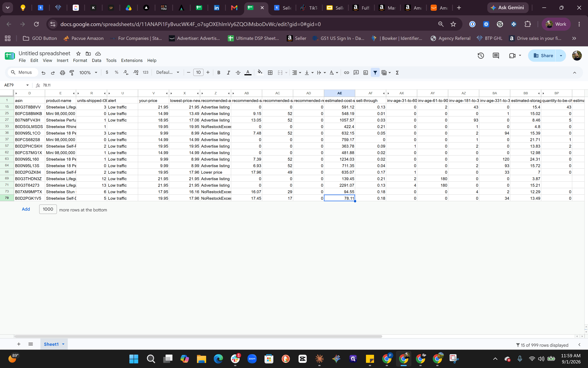View cloud document status icon
This screenshot has height=368, width=588.
coord(98,53)
